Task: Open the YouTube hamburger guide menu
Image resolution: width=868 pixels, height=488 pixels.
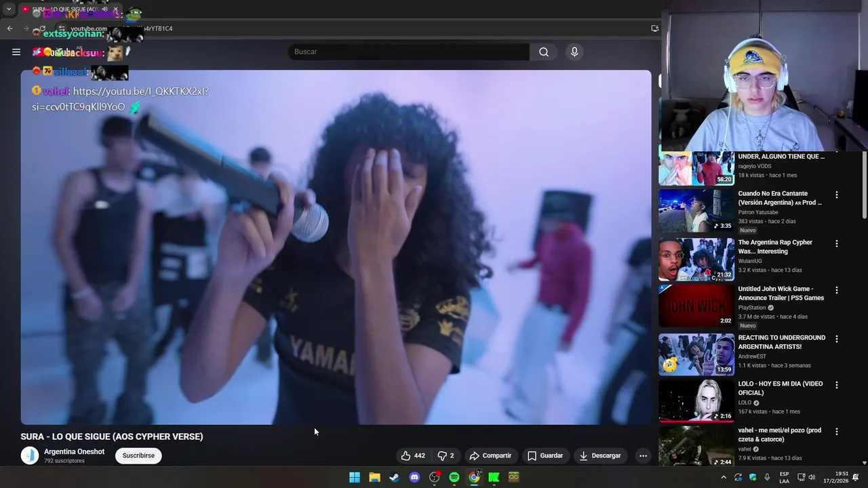Action: click(x=16, y=52)
